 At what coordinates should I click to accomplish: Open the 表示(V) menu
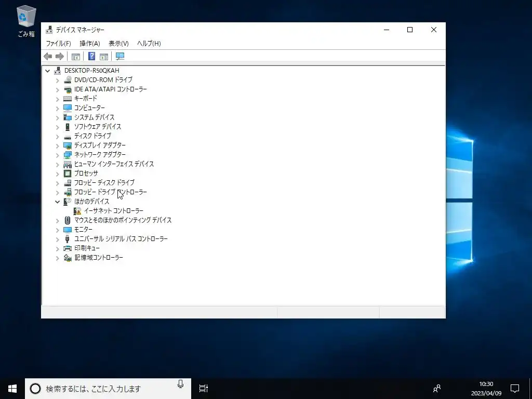tap(118, 44)
